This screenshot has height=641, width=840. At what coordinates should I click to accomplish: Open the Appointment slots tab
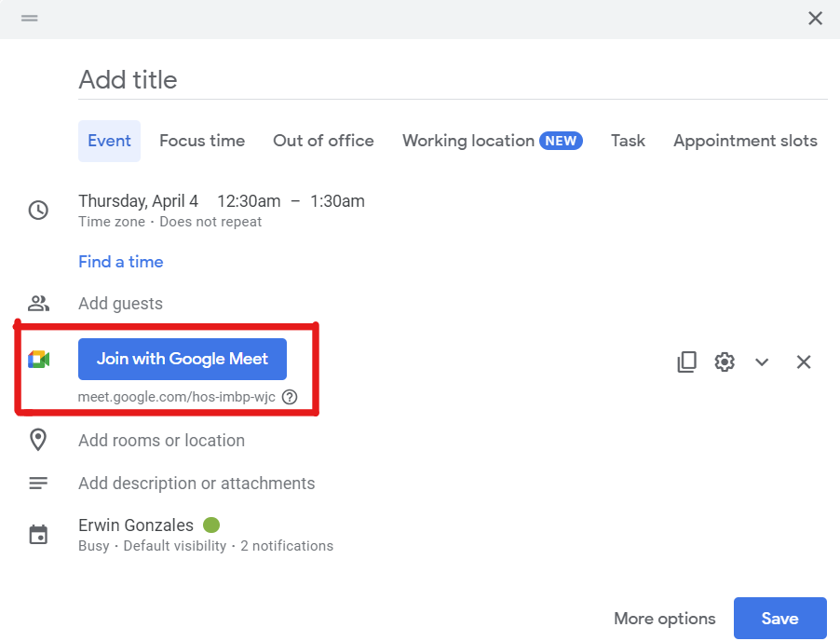click(745, 141)
